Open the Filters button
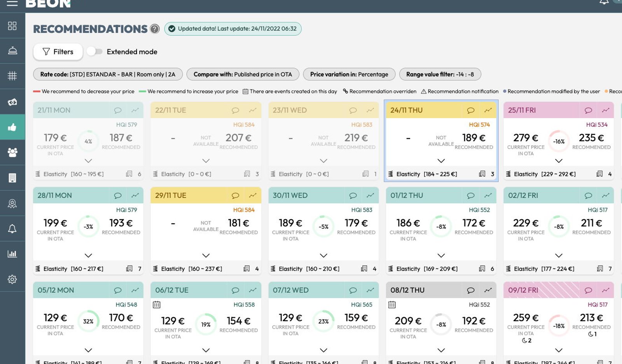 tap(58, 52)
